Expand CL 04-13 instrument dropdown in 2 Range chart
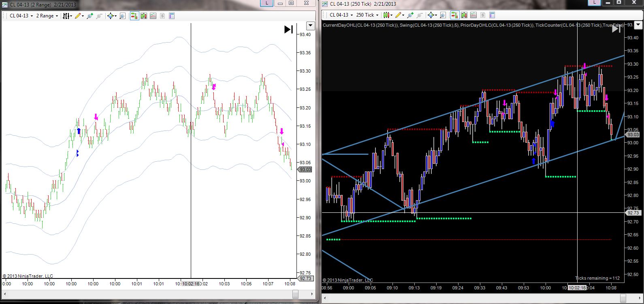The width and height of the screenshot is (644, 304). click(32, 16)
